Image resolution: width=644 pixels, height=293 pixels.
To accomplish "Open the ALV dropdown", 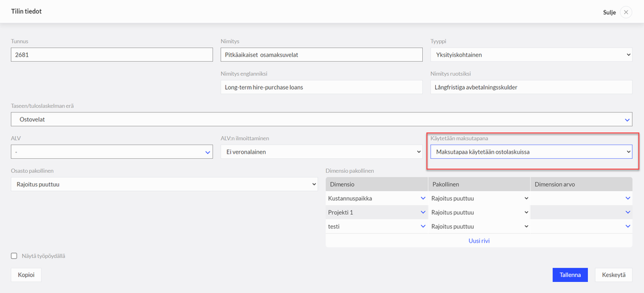I will point(112,152).
